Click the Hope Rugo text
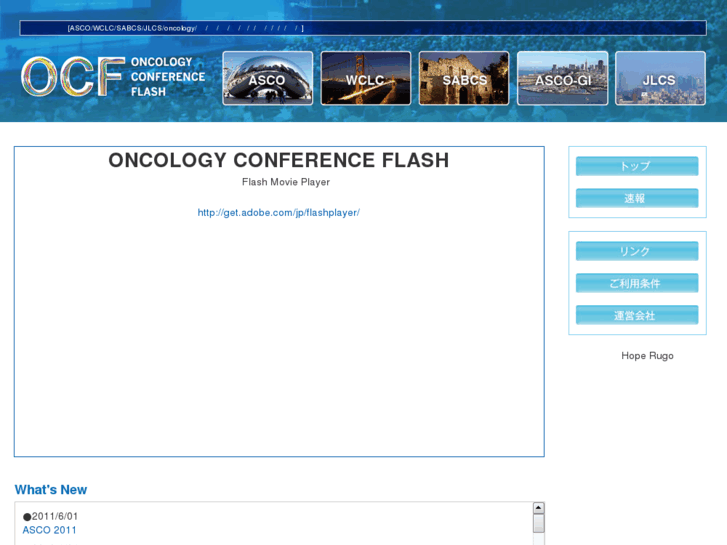This screenshot has width=727, height=545. 647,356
